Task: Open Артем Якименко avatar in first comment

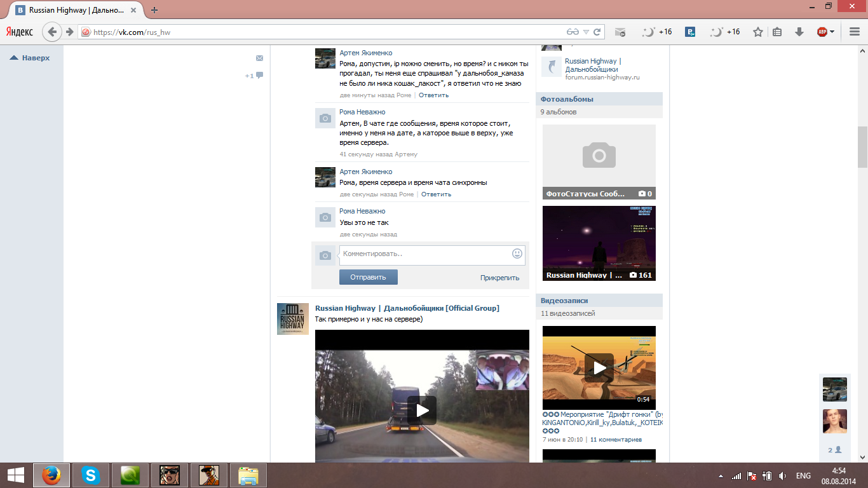Action: tap(325, 58)
